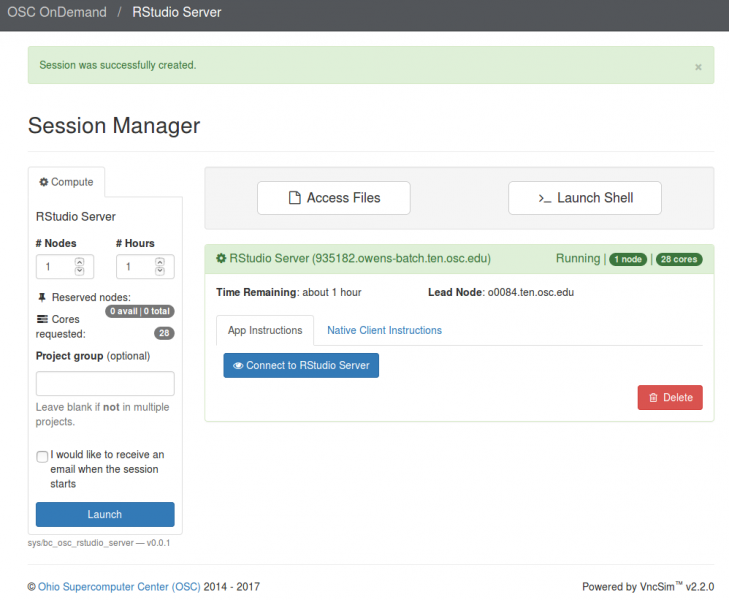
Task: Click the green 28 cores badge
Action: click(679, 259)
